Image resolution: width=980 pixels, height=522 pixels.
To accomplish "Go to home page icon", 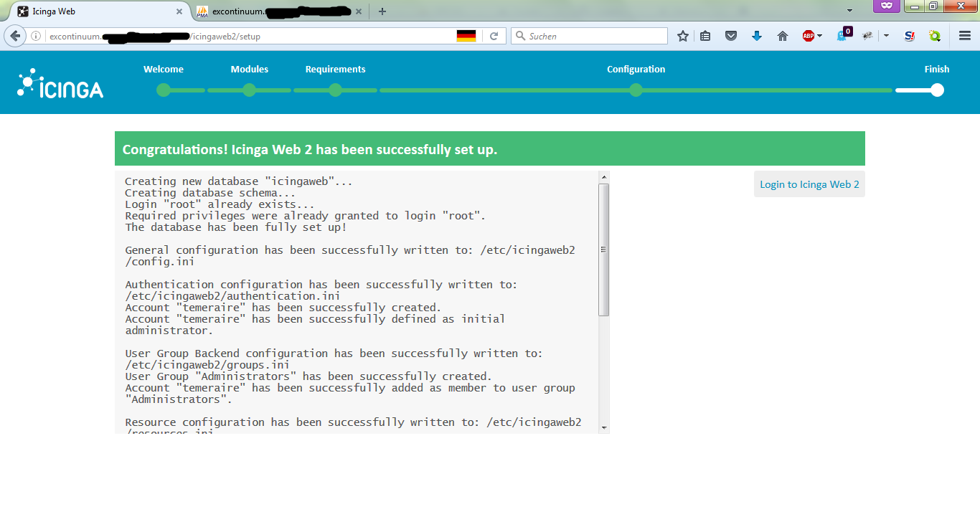I will point(783,36).
